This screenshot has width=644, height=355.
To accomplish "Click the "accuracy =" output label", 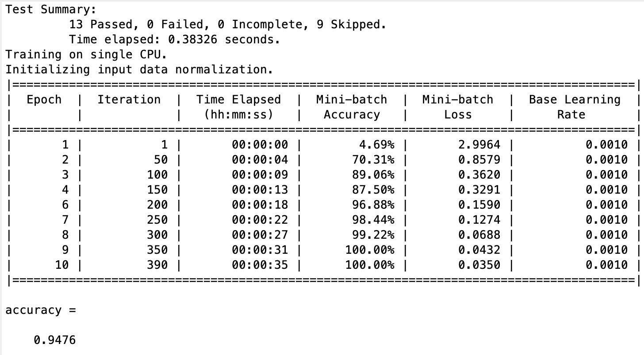I will [41, 310].
